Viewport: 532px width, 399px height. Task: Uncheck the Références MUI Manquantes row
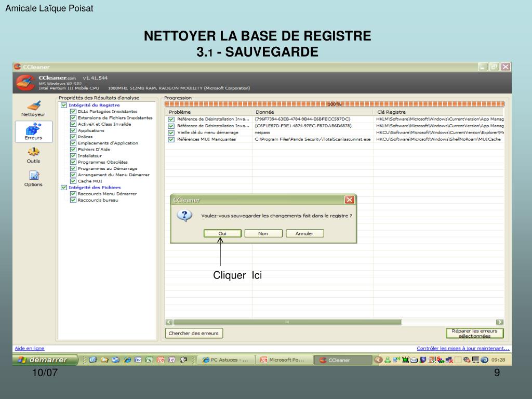171,139
